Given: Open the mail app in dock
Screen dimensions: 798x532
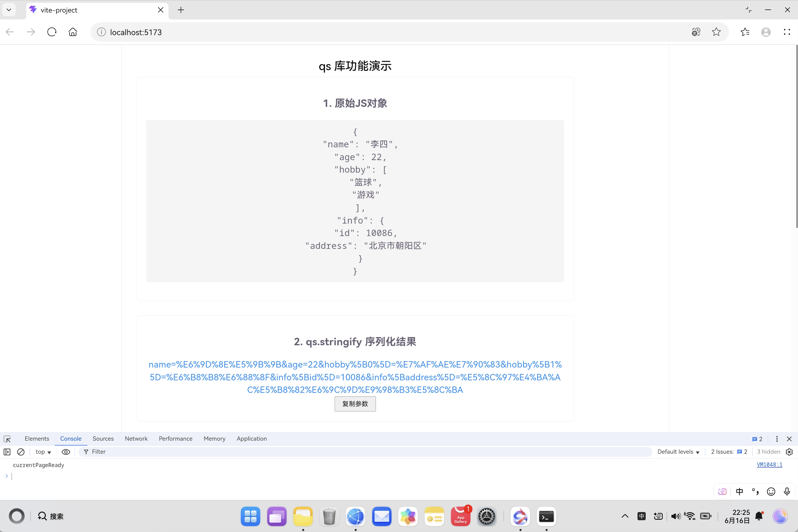Looking at the screenshot, I should pyautogui.click(x=382, y=516).
